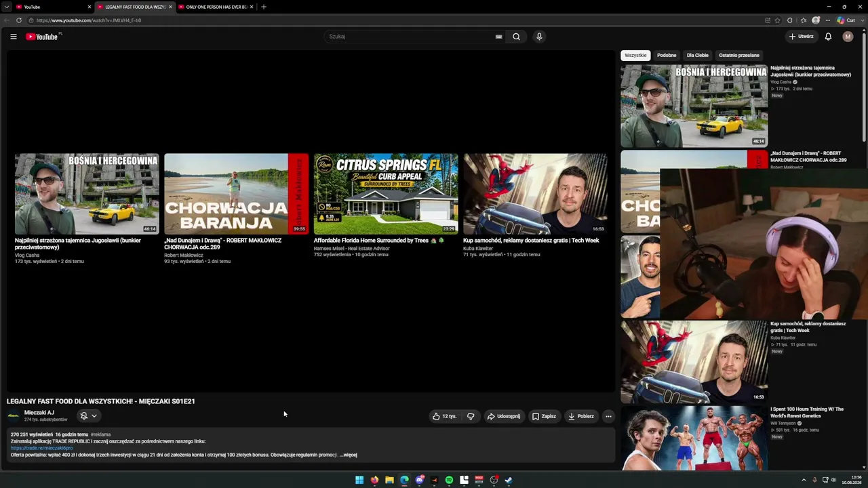
Task: Open a new browser tab
Action: [x=264, y=7]
